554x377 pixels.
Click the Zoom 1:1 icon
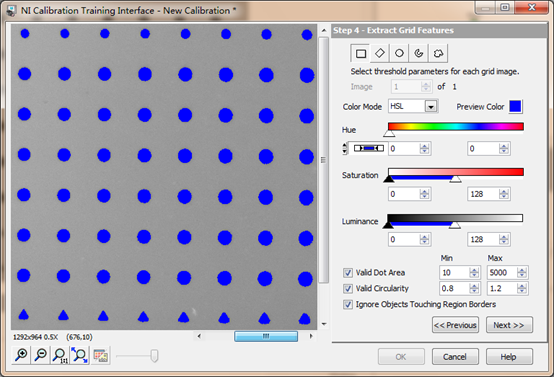60,355
